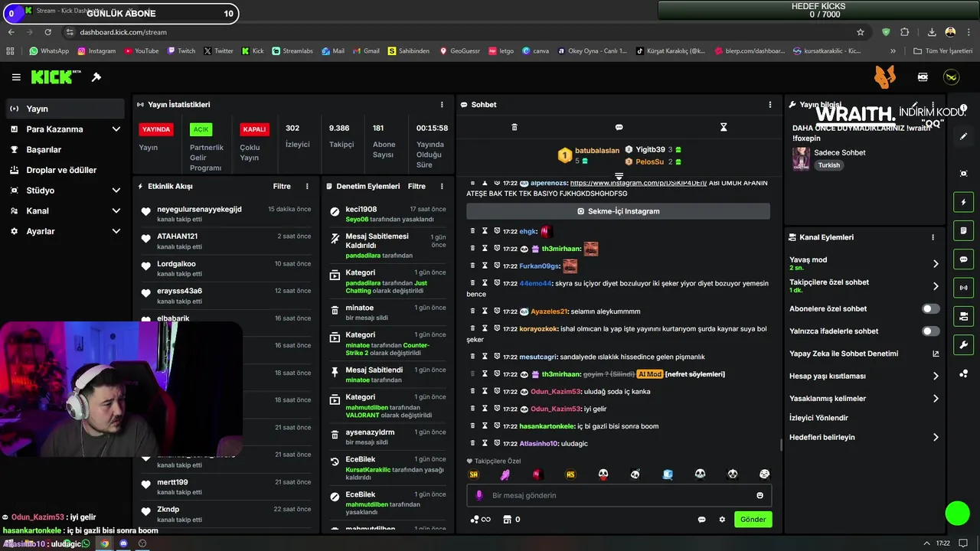Toggle Abonelere özel sohbet switch
The width and height of the screenshot is (980, 551).
(x=930, y=309)
